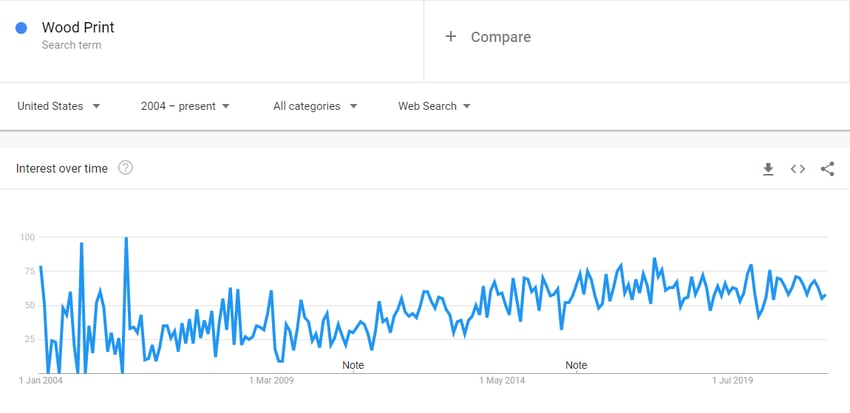Click the first Note marker on chart
The image size is (850, 413).
pyautogui.click(x=353, y=365)
